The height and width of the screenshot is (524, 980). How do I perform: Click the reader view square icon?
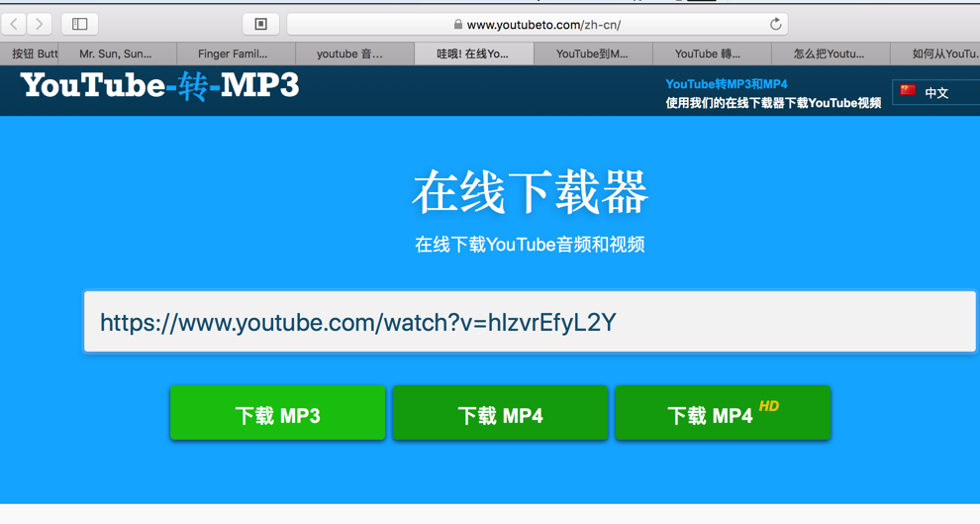(x=260, y=25)
